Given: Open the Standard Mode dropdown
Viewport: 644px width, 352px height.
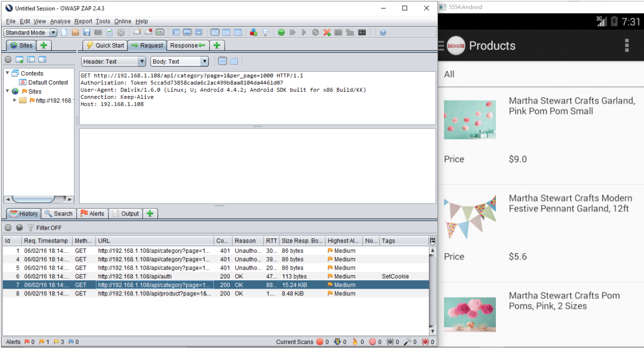Looking at the screenshot, I should click(x=30, y=33).
